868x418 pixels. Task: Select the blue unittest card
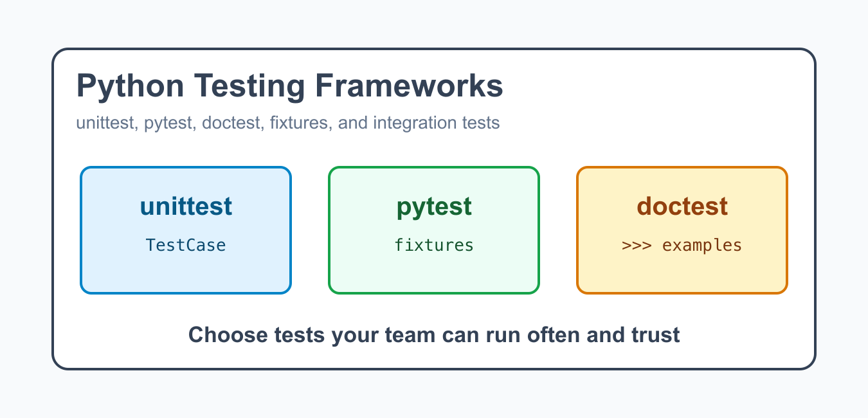tap(186, 230)
